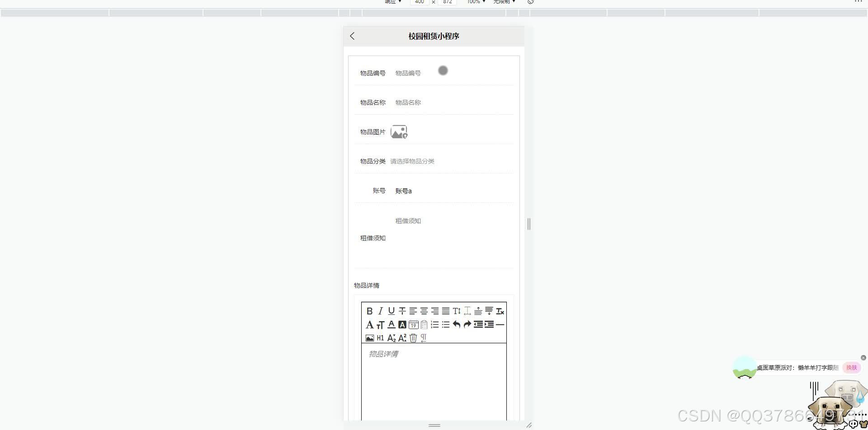Open the 100% zoom dropdown
Image resolution: width=868 pixels, height=430 pixels.
[475, 2]
